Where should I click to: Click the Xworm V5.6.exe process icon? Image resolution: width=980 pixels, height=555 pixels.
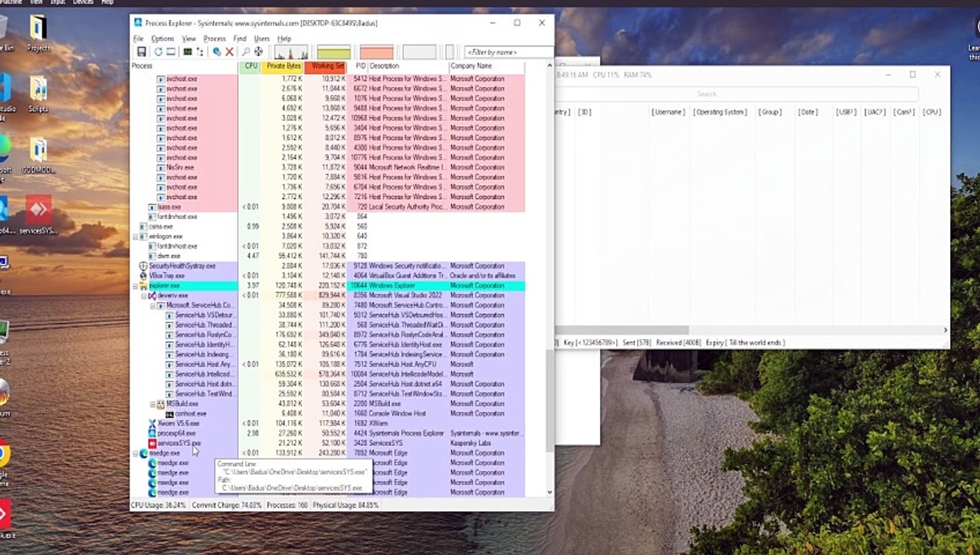point(152,423)
